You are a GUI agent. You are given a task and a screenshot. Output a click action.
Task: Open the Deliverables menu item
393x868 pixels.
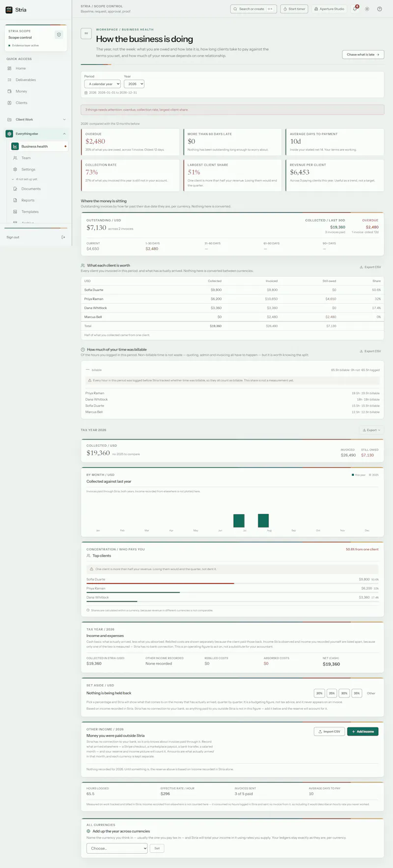coord(35,80)
